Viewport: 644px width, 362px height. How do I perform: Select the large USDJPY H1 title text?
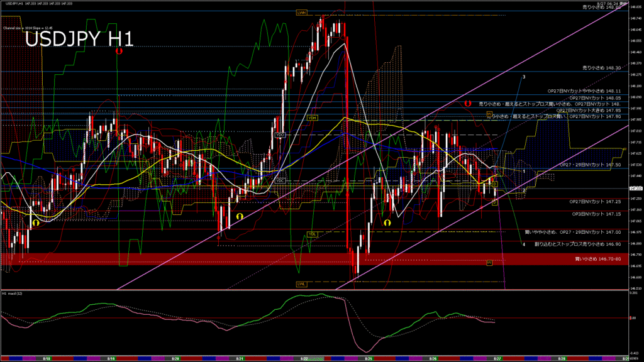[79, 40]
